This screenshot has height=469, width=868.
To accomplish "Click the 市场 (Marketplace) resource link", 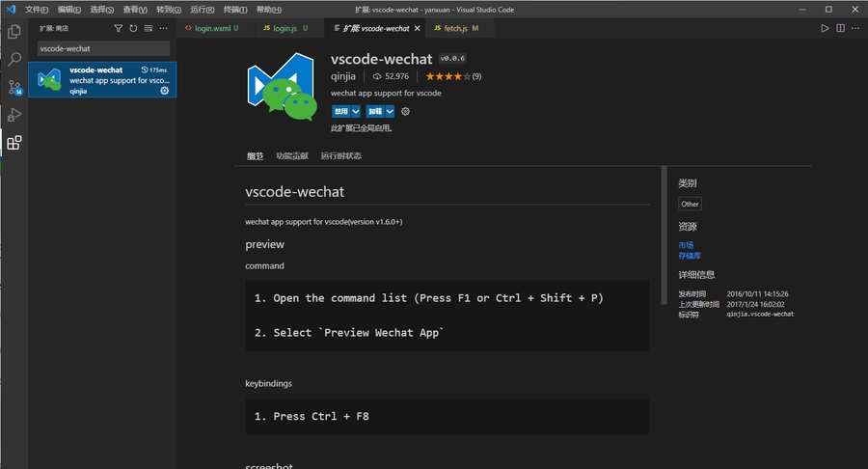I will [686, 245].
